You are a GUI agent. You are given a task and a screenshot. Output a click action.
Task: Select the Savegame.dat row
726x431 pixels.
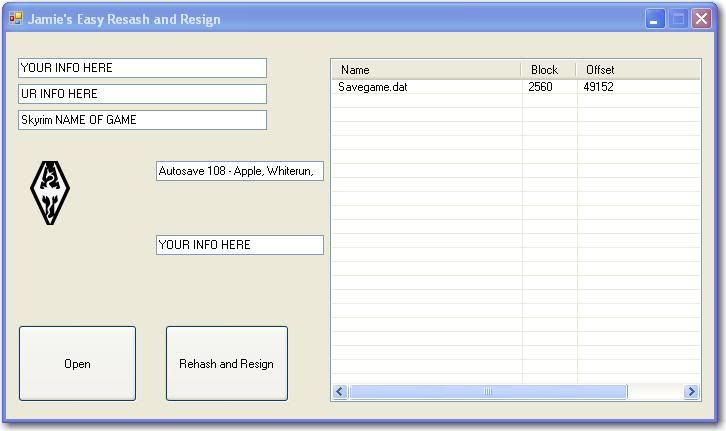[516, 87]
